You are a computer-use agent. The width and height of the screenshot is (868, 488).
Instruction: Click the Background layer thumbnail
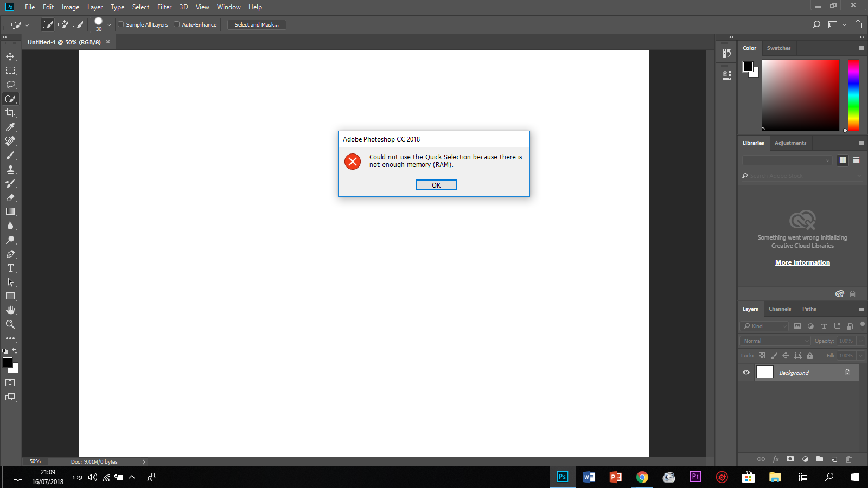tap(765, 373)
